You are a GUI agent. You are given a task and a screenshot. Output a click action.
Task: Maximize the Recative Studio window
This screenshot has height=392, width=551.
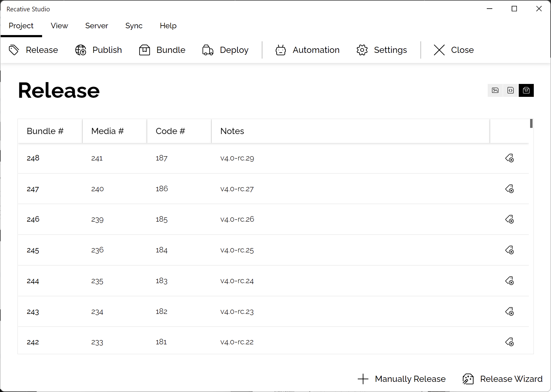(x=514, y=9)
